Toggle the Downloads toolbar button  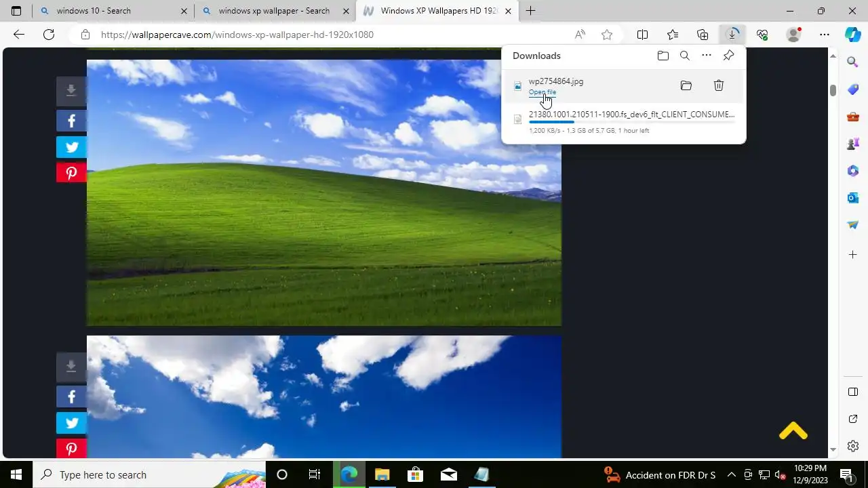coord(732,35)
